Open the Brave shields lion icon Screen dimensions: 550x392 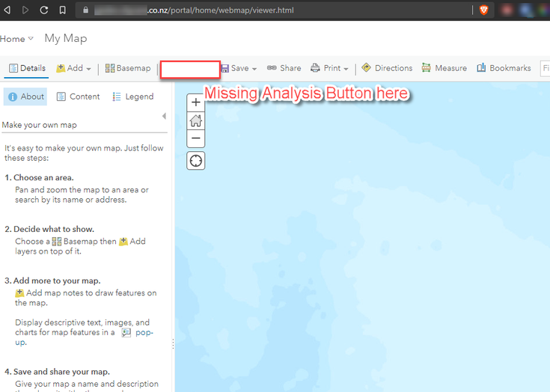[x=484, y=10]
